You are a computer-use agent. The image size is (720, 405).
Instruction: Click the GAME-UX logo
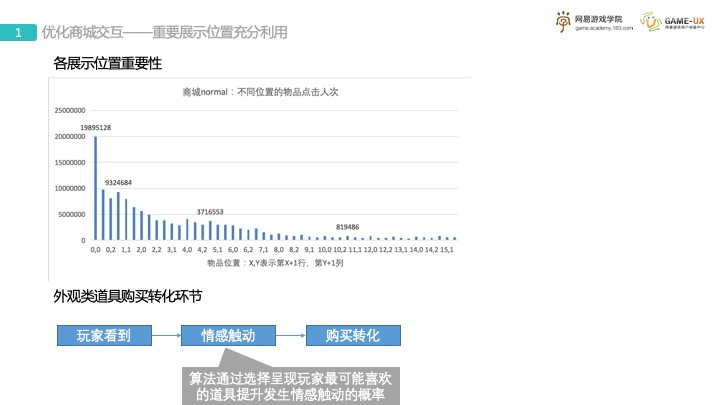(x=673, y=22)
